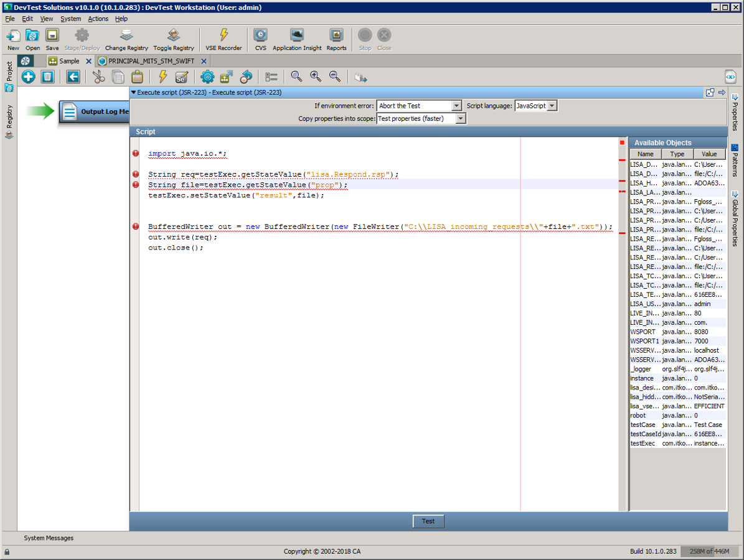Click memory usage indicator 258M of 446M
This screenshot has height=560, width=744.
(709, 551)
